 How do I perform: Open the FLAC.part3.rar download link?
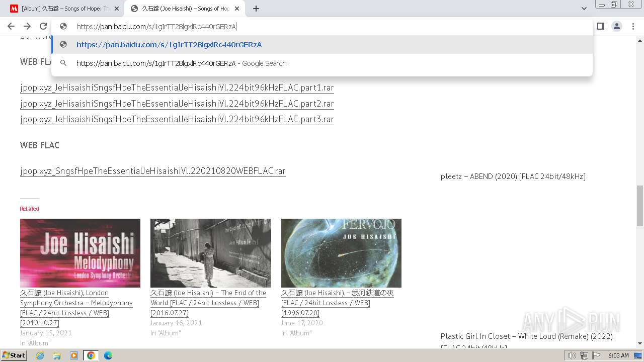coord(177,119)
